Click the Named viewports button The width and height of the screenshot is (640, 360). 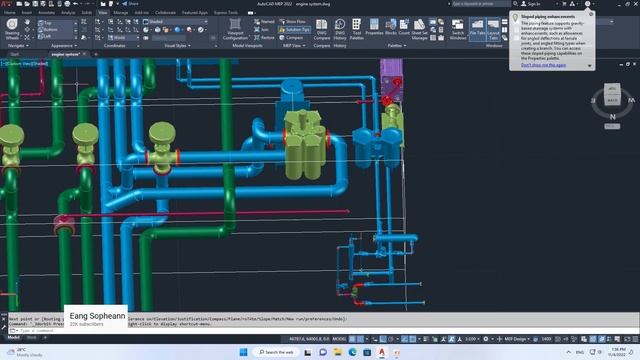[264, 22]
